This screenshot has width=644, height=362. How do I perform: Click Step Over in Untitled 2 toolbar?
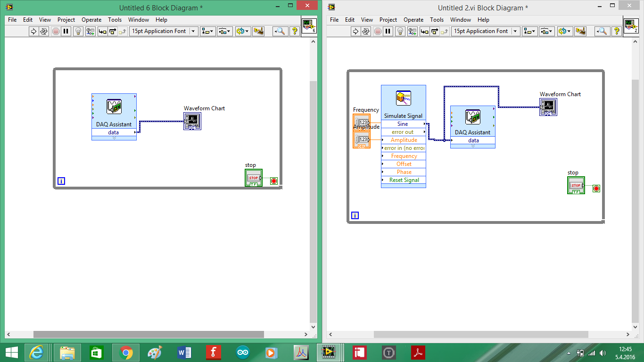(435, 31)
